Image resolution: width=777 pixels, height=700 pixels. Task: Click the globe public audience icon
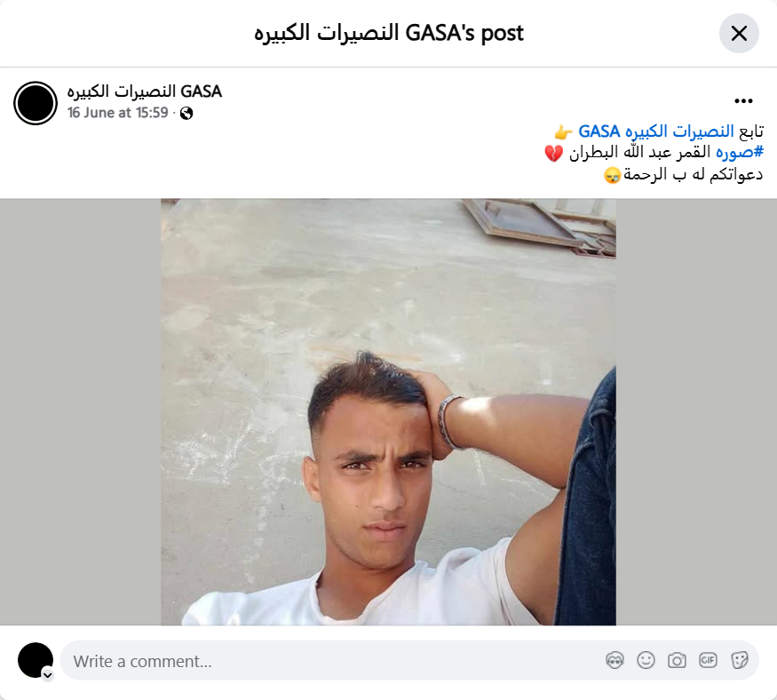coord(186,114)
